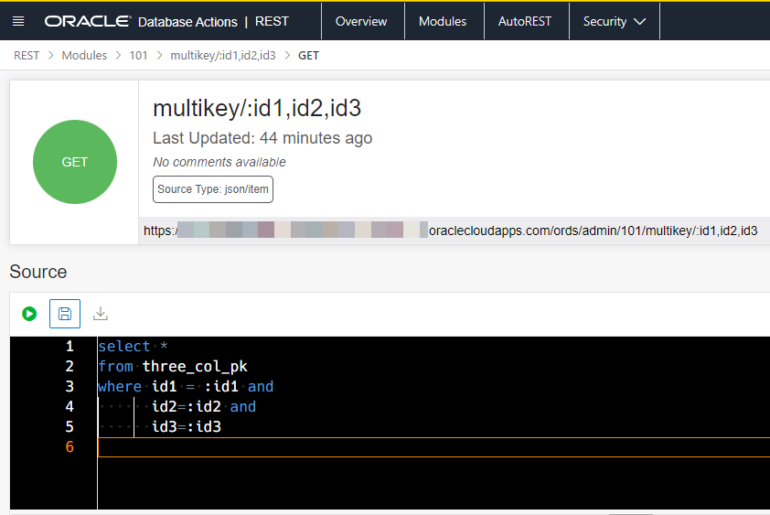Screen dimensions: 770x515
Task: Expand the Security dropdown menu
Action: tap(614, 21)
